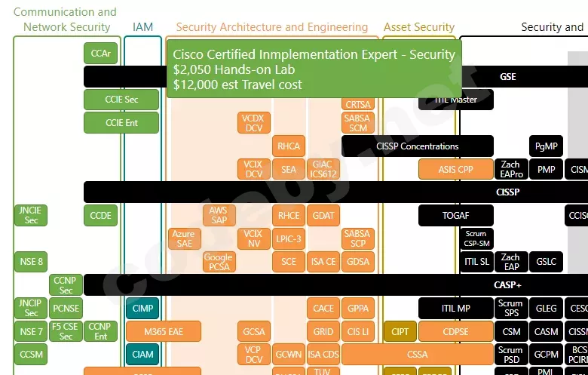The width and height of the screenshot is (588, 375).
Task: Click the Zach EAP box
Action: [512, 262]
